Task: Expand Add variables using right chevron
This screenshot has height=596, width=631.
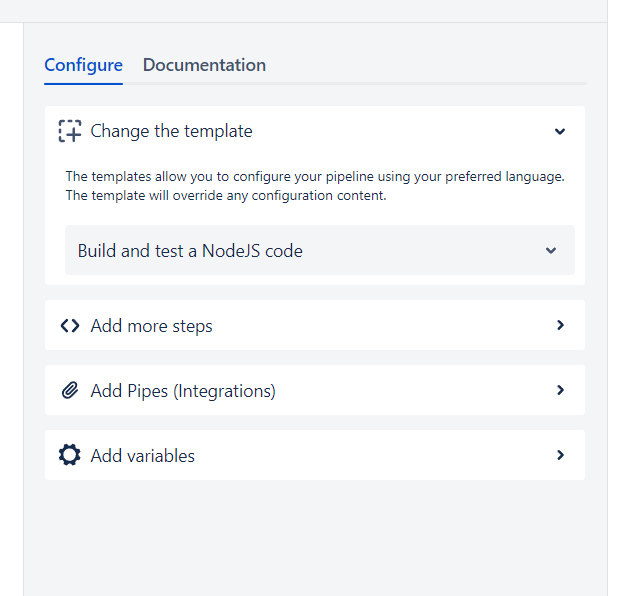Action: click(x=560, y=455)
